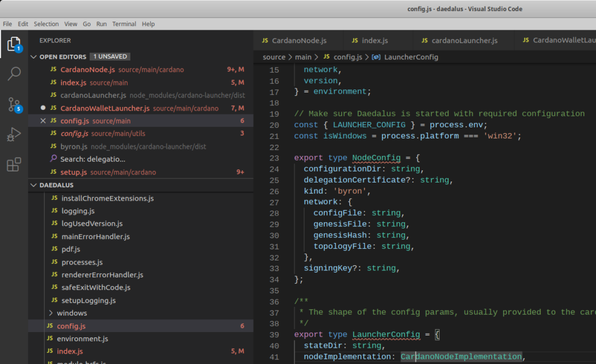The height and width of the screenshot is (364, 596).
Task: Open safeExitWithCode.js in file tree
Action: (x=141, y=287)
